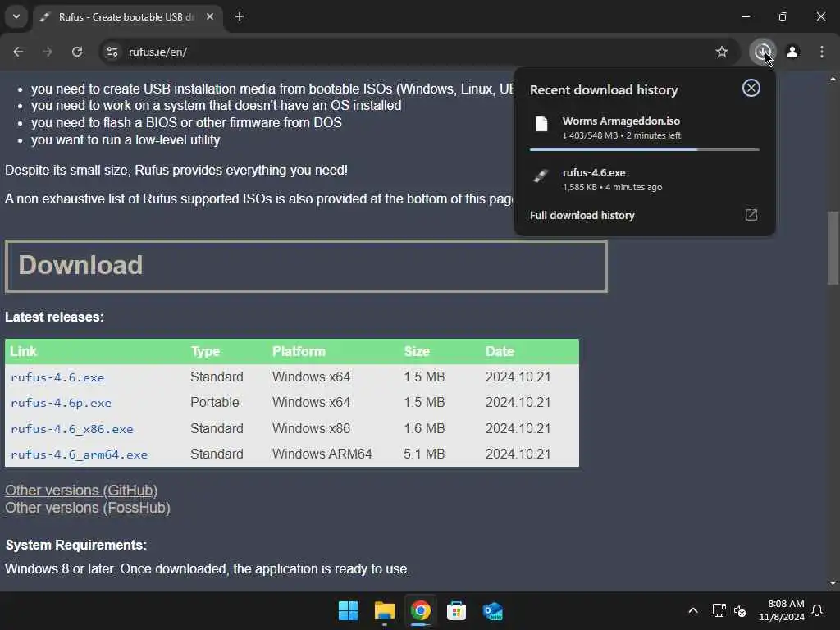Viewport: 840px width, 630px height.
Task: Click the Portable type cell
Action: point(215,402)
